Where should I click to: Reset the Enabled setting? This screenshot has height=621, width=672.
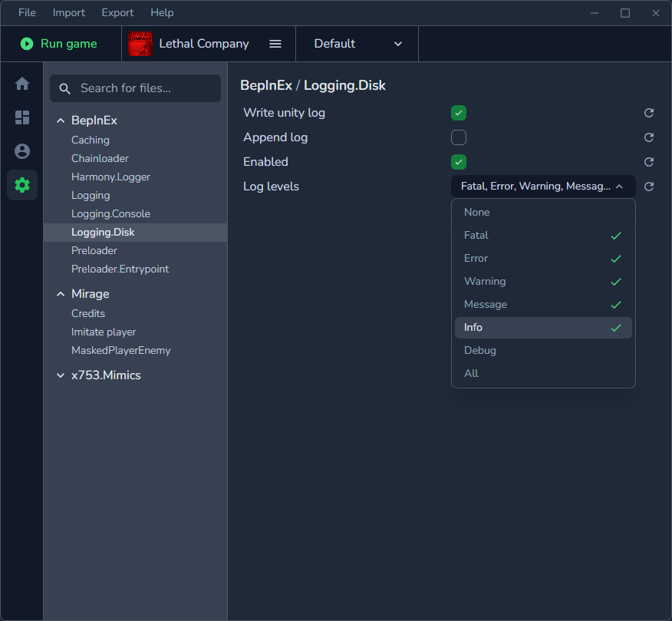(x=649, y=162)
